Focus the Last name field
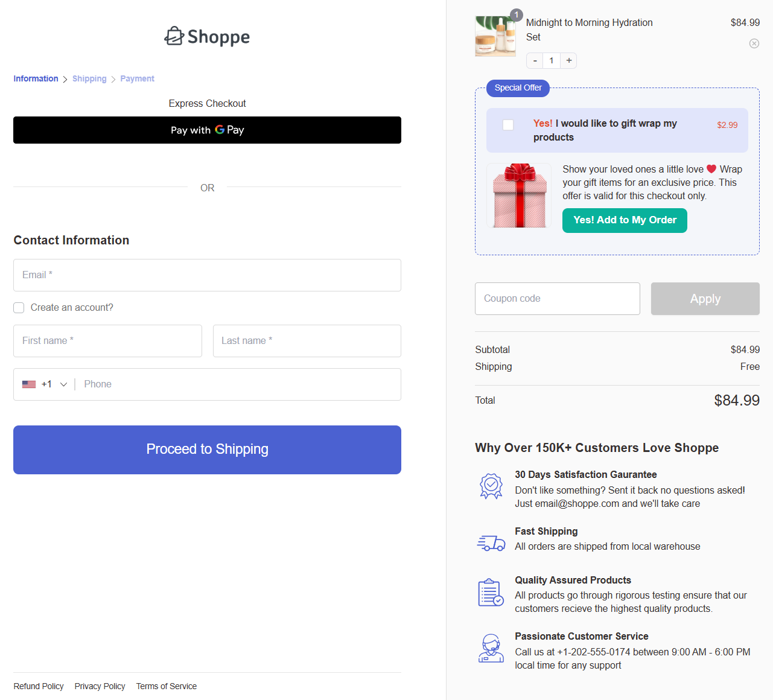The height and width of the screenshot is (700, 773). (x=307, y=341)
